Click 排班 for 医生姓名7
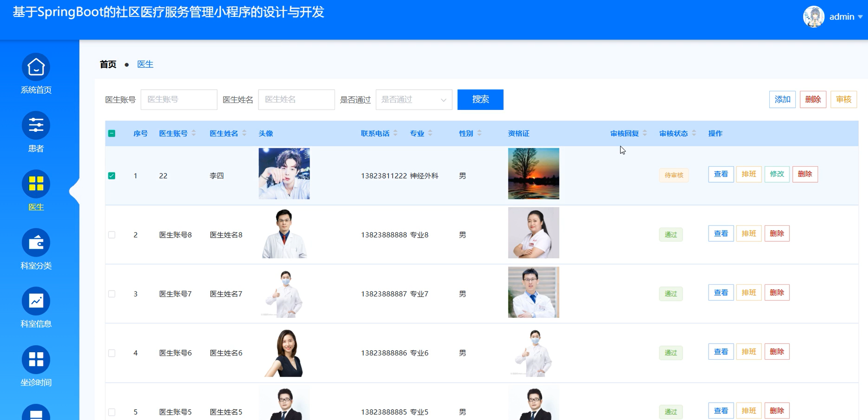Screen dimensions: 868x420 [749, 293]
